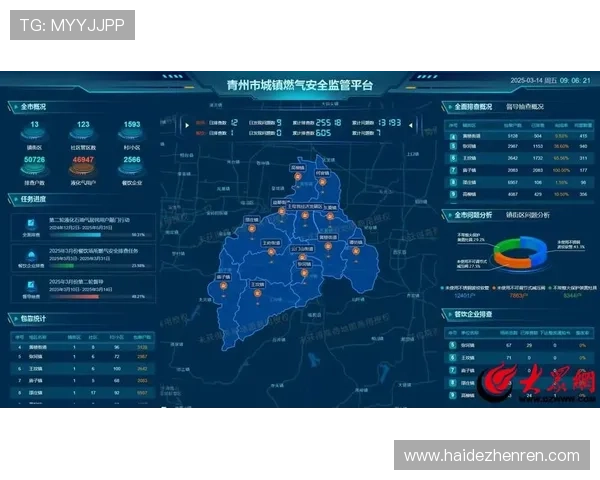This screenshot has height=480, width=600.
Task: Click the orange segment of the donut chart
Action: [x=511, y=261]
